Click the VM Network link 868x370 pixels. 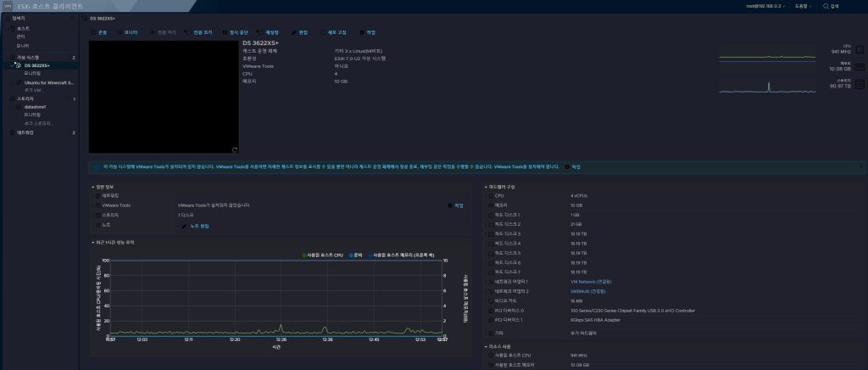[588, 282]
